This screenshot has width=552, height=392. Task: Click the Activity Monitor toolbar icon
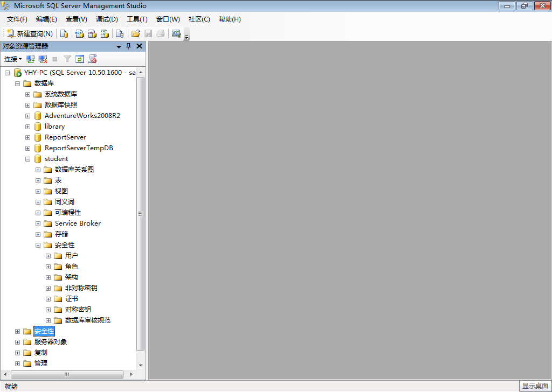click(176, 34)
